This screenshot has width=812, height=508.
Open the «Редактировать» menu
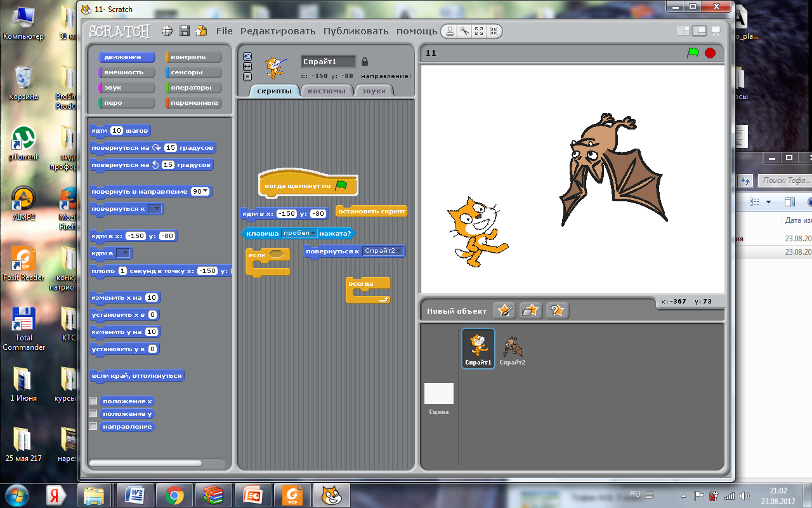coord(277,31)
